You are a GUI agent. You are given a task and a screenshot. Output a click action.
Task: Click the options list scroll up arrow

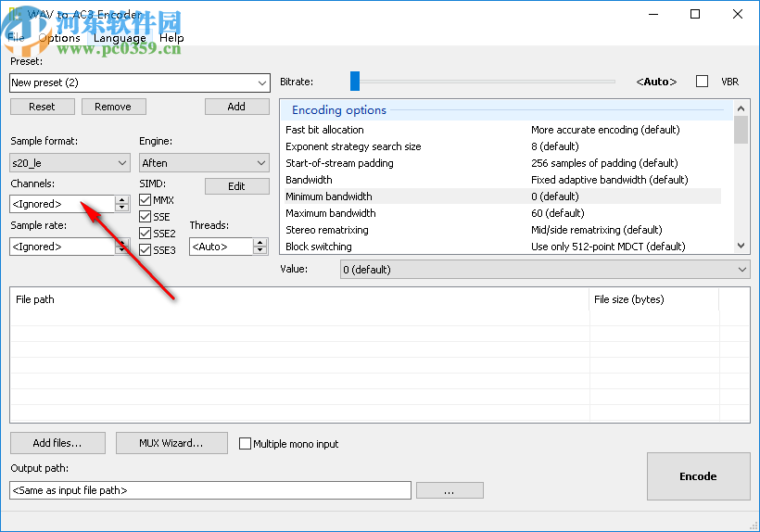click(741, 108)
